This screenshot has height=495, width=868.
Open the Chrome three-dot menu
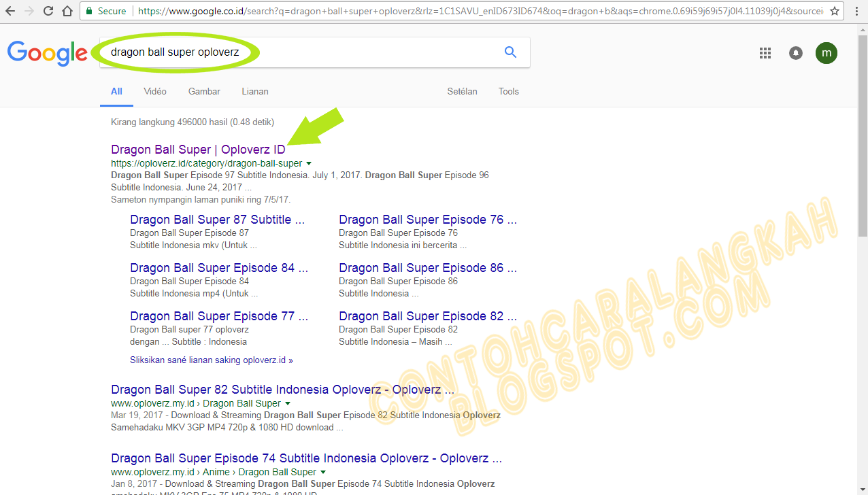(x=856, y=11)
